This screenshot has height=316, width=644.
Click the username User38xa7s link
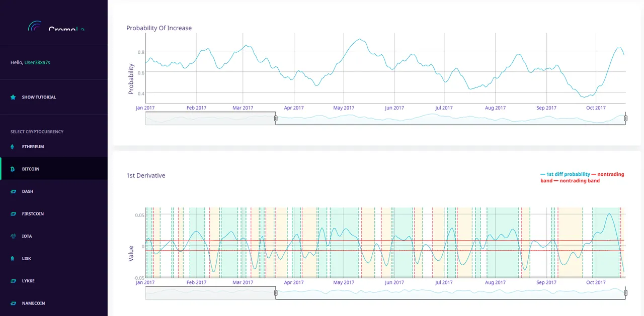tap(37, 62)
